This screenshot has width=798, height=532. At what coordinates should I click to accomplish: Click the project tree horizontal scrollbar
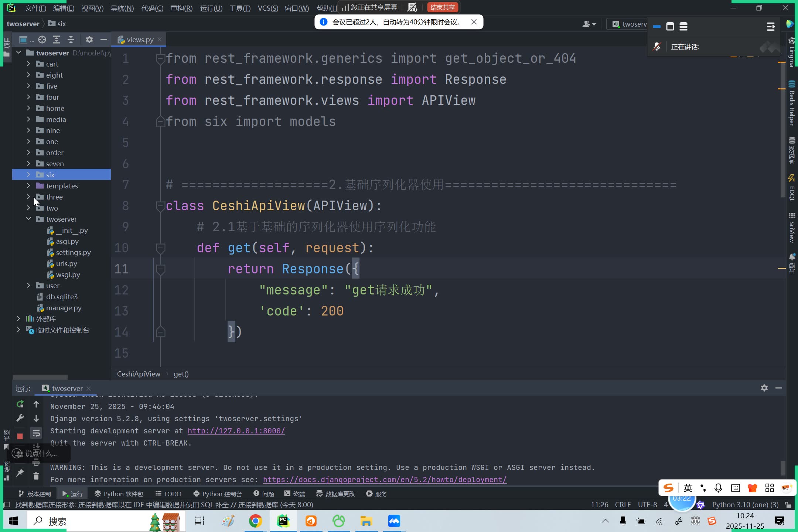(40, 378)
